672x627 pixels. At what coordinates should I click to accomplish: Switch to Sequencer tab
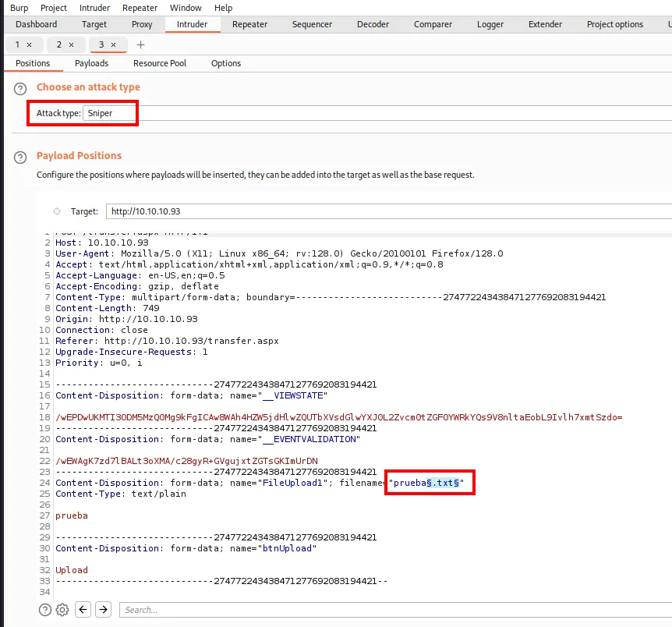[x=312, y=24]
